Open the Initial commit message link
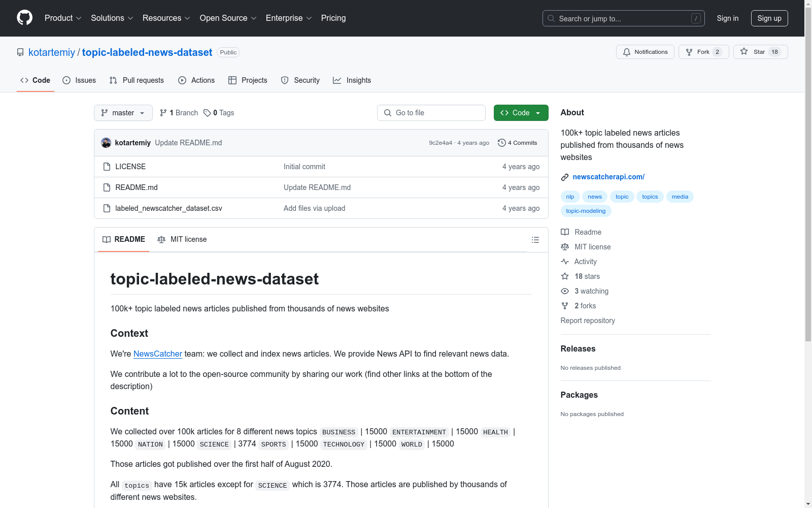812x508 pixels. [304, 167]
